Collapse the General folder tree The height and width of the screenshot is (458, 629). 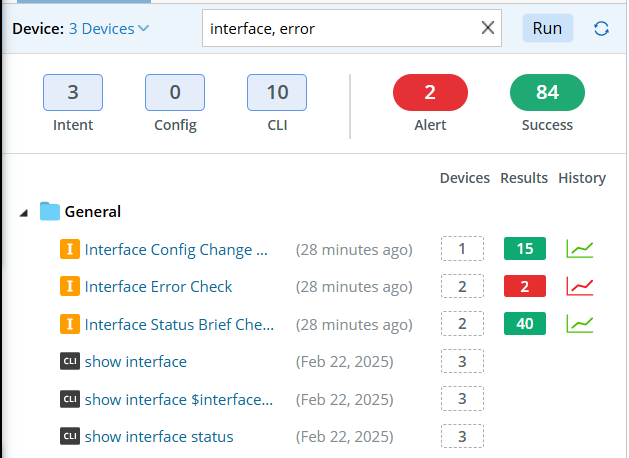(x=24, y=212)
